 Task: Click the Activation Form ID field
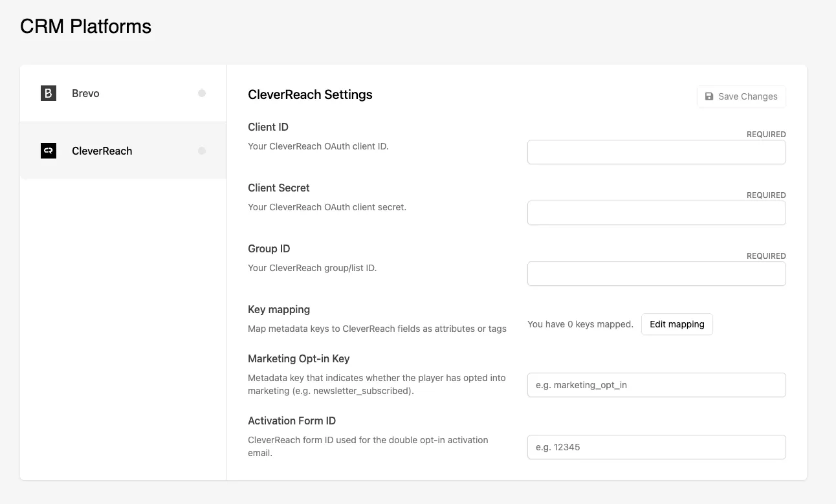pyautogui.click(x=656, y=447)
